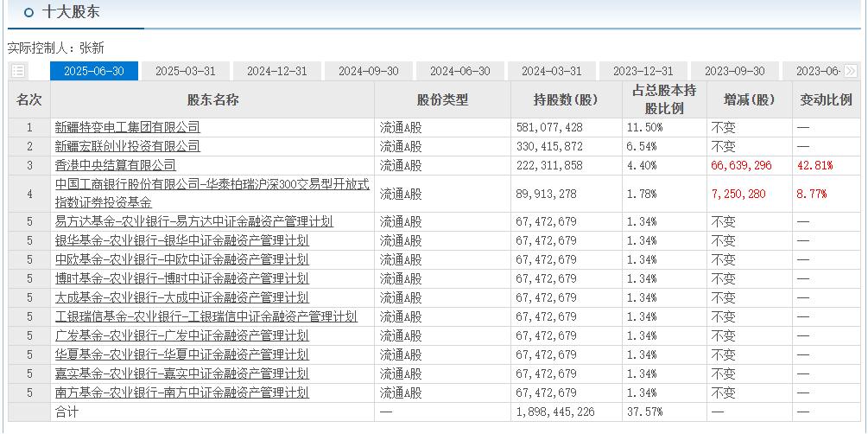
Task: Select the 2025-06-30 tab
Action: tap(94, 71)
